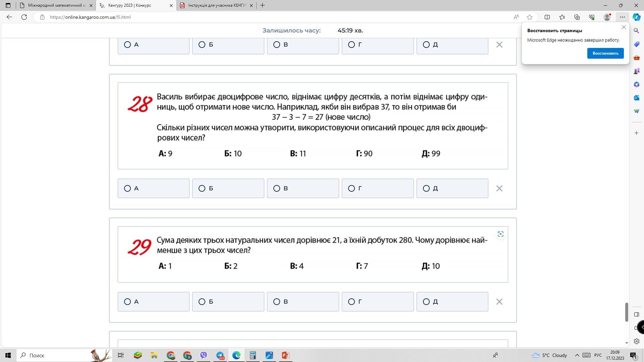Screen dimensions: 644x362
Task: Click the Восстановить button
Action: [605, 53]
